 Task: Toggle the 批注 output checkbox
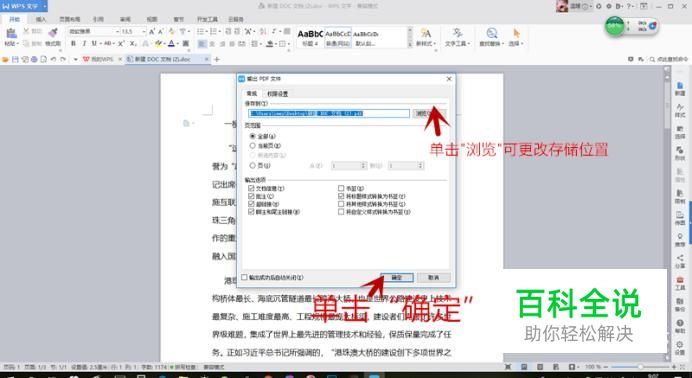point(251,196)
